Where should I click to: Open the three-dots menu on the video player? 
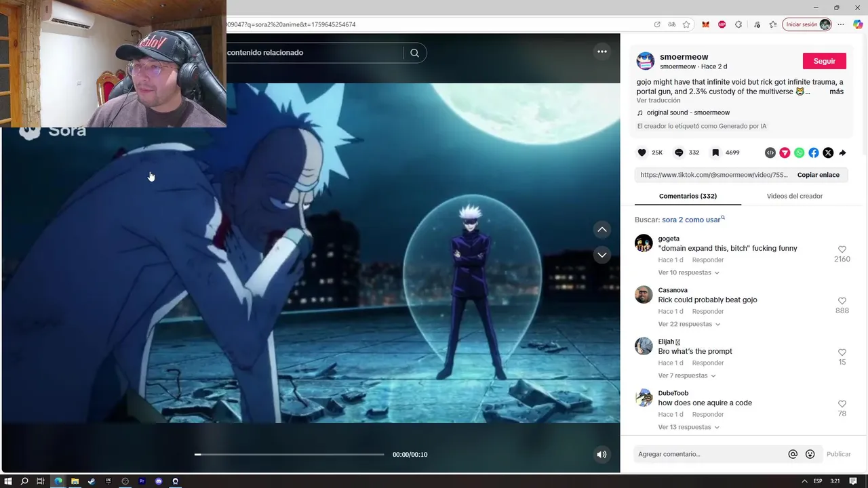point(601,52)
